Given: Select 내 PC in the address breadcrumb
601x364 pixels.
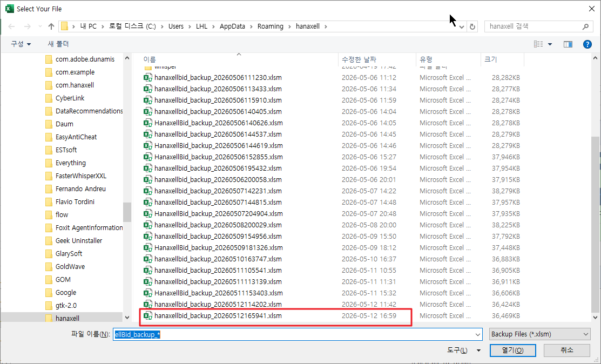Looking at the screenshot, I should click(x=88, y=26).
